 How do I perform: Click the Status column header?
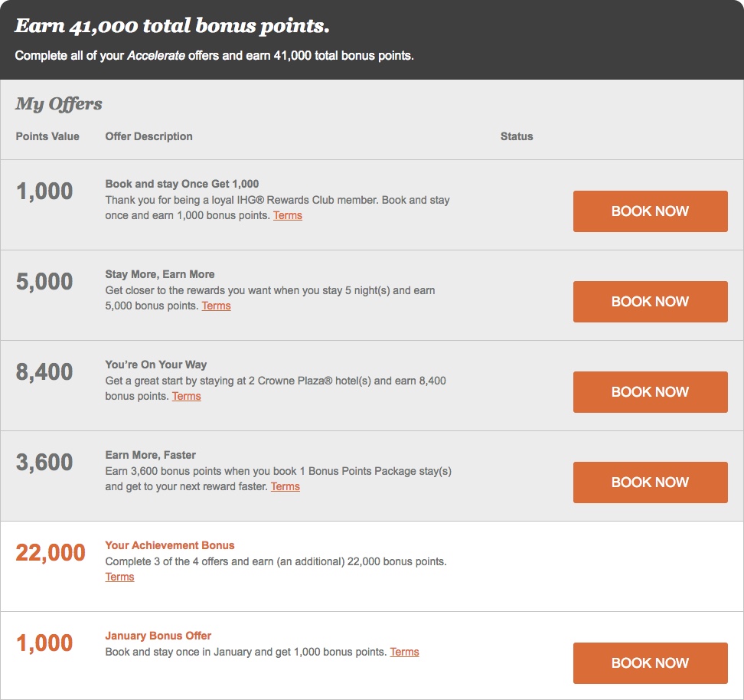(517, 136)
